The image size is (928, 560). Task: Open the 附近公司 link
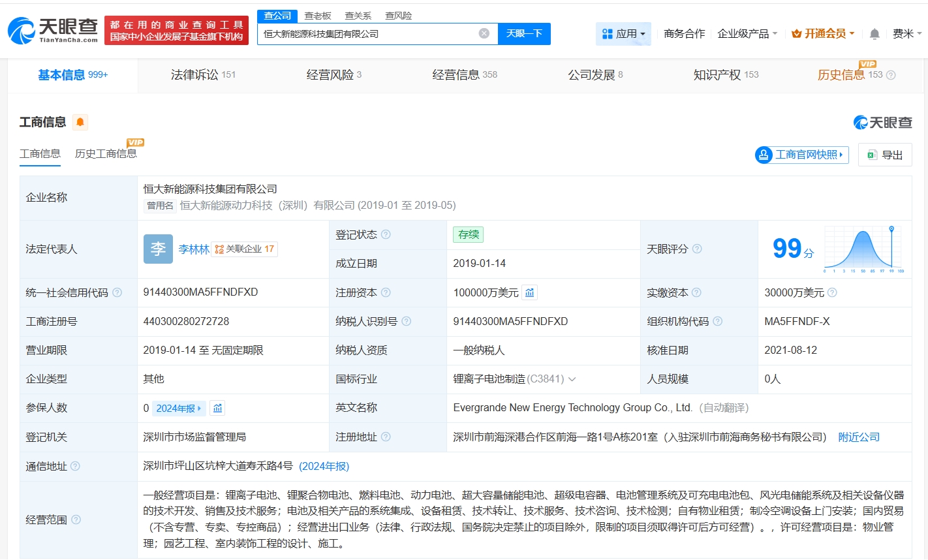coord(859,437)
